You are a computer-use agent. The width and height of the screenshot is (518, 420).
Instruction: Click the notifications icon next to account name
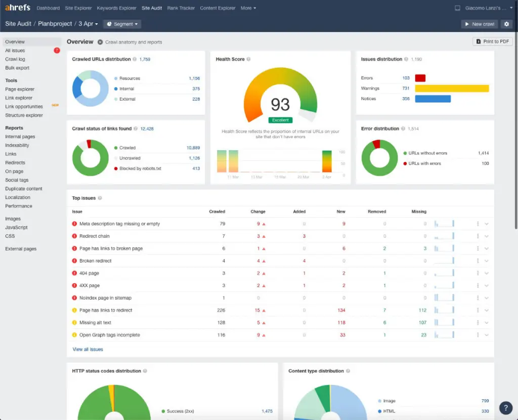(x=457, y=8)
